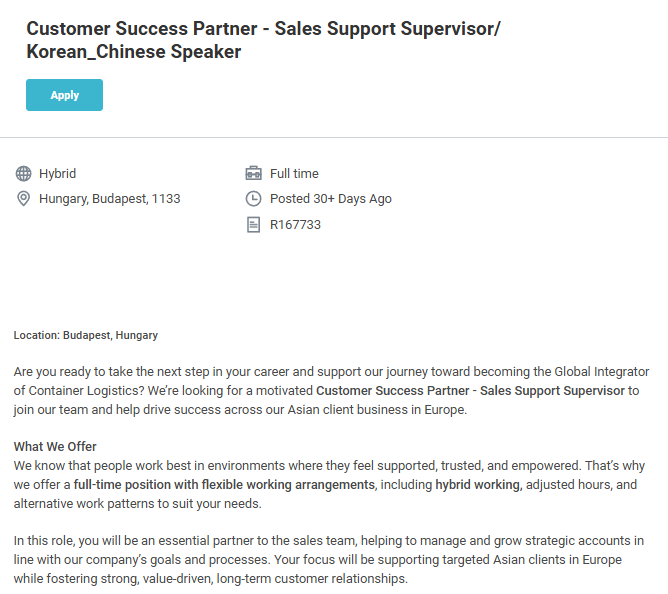Click the What We Offer heading
Image resolution: width=668 pixels, height=594 pixels.
click(x=55, y=446)
